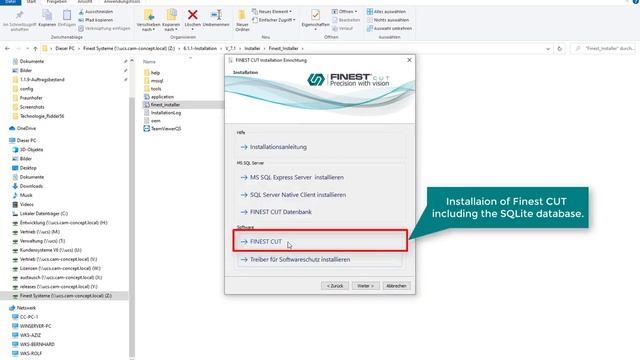Open 'Lokaler Datenträger (C:)'

[40, 213]
